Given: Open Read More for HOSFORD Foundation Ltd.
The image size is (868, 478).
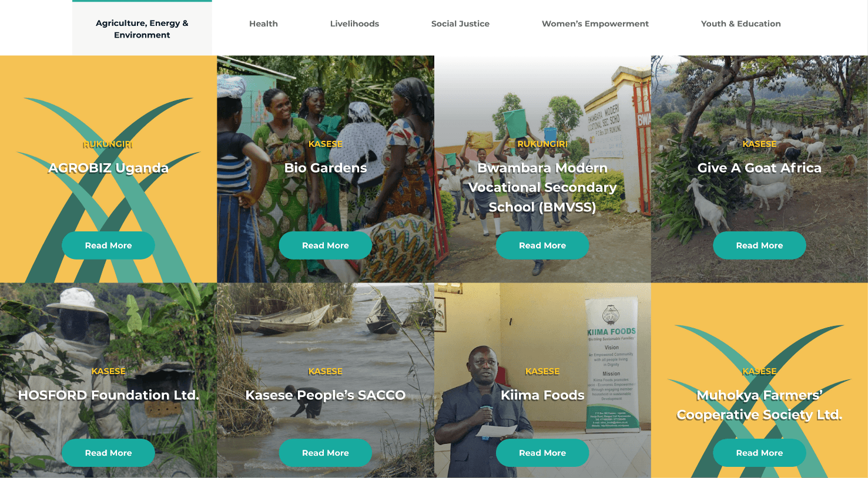Looking at the screenshot, I should tap(108, 453).
